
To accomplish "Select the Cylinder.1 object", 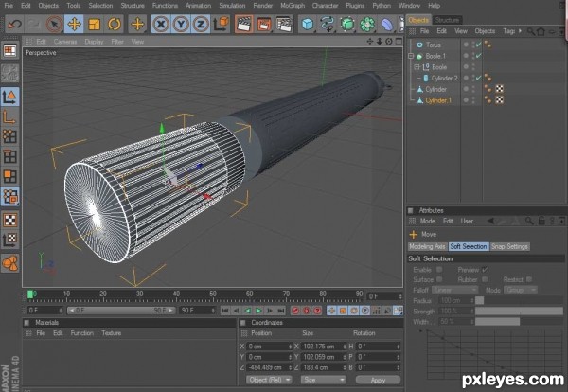I will click(438, 100).
